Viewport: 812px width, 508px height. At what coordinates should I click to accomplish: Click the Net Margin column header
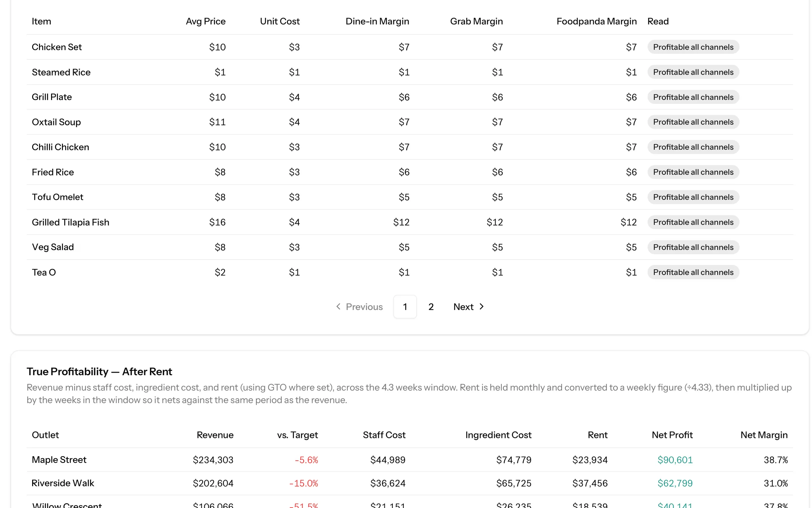point(764,435)
